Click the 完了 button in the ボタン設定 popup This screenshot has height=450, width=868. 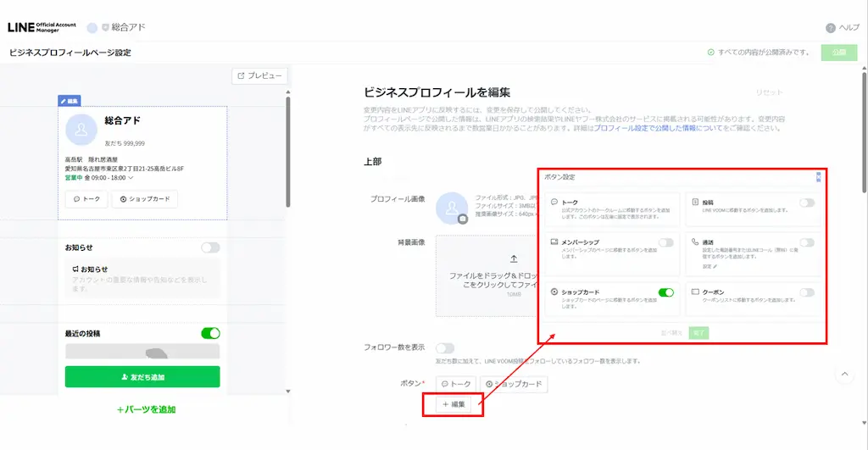point(698,333)
